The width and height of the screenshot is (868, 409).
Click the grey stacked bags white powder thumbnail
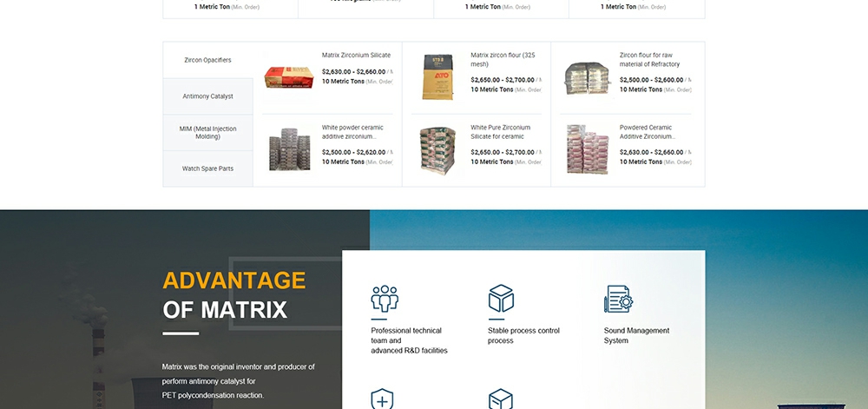pos(290,149)
